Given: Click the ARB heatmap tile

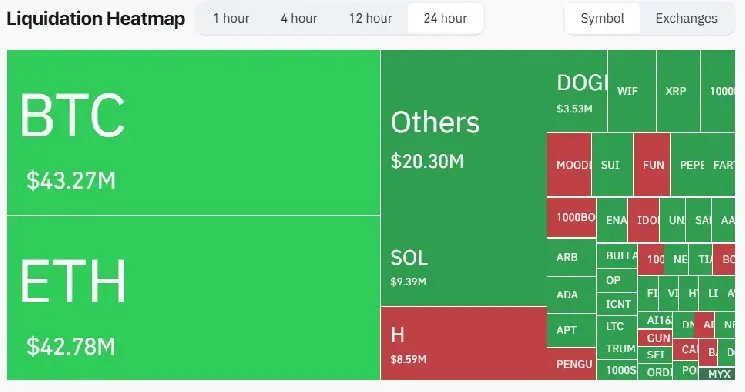Looking at the screenshot, I should [x=572, y=258].
